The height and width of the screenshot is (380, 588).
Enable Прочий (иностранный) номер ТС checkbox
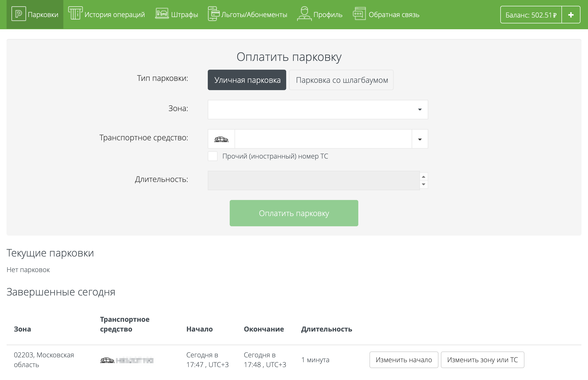(x=212, y=156)
